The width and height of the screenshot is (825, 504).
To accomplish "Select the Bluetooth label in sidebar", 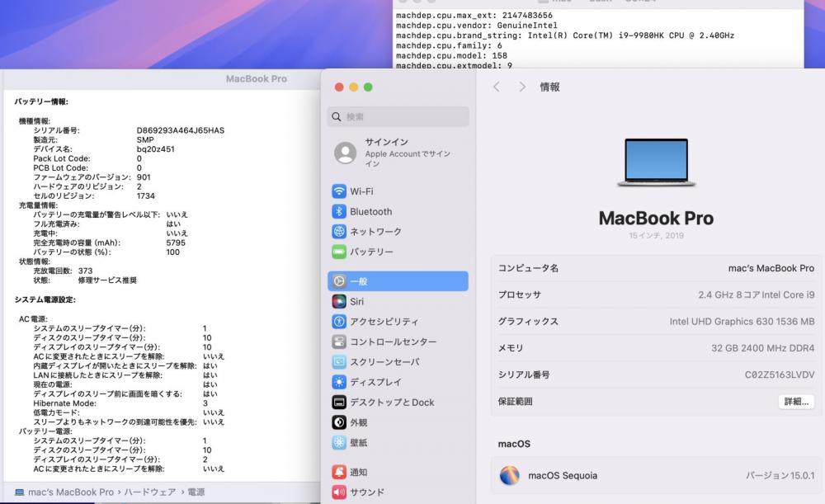I will [x=371, y=211].
